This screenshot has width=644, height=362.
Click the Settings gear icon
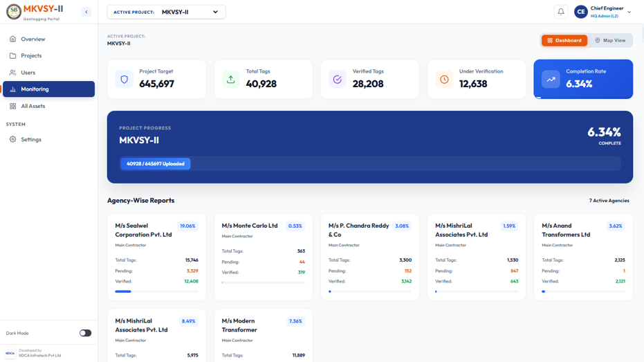tap(12, 139)
